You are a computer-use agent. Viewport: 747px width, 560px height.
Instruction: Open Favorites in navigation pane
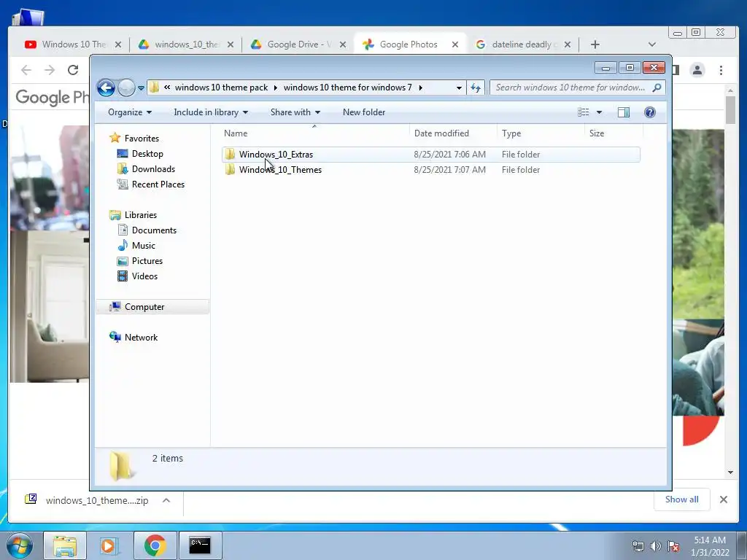pos(142,139)
